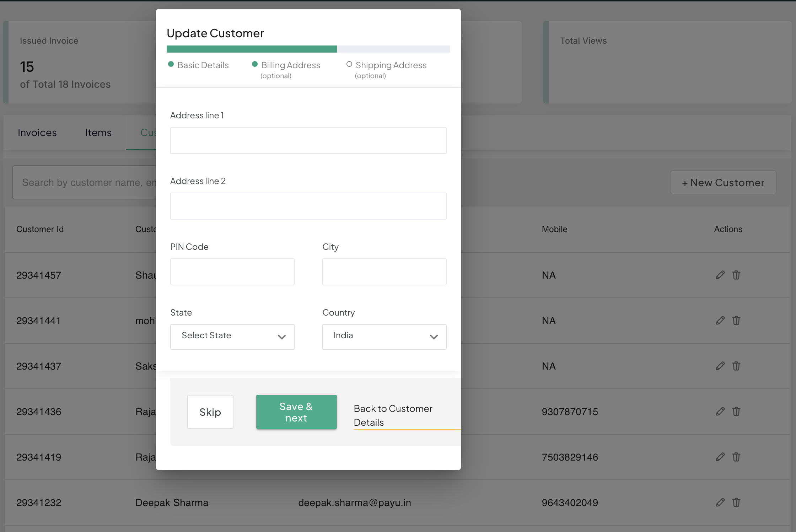Image resolution: width=796 pixels, height=532 pixels.
Task: Select the Shipping Address step indicator
Action: click(391, 65)
